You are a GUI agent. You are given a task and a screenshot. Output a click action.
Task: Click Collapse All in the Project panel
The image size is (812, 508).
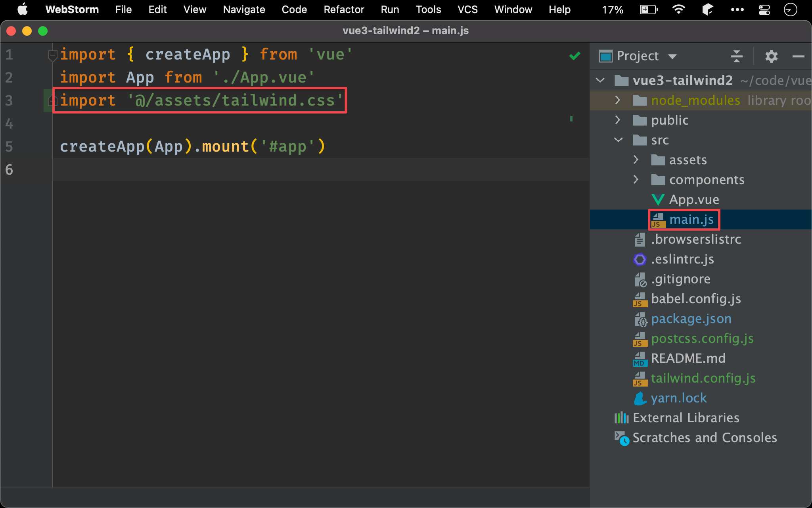(x=737, y=56)
